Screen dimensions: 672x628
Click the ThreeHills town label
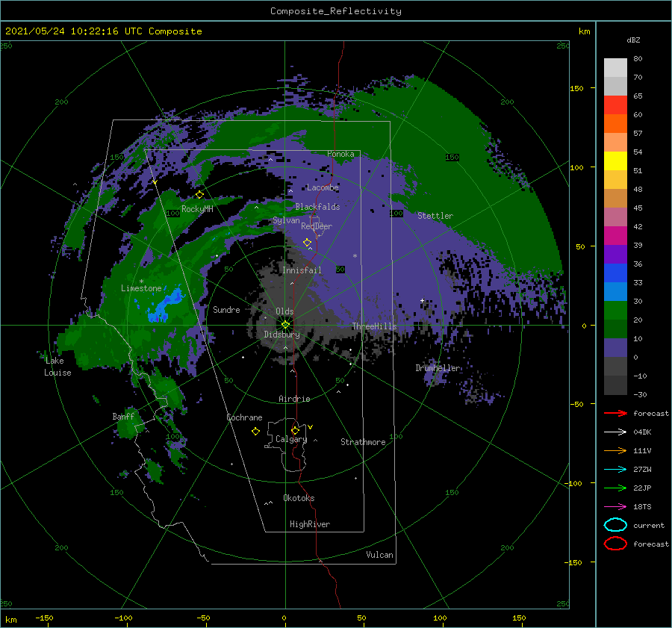click(374, 326)
